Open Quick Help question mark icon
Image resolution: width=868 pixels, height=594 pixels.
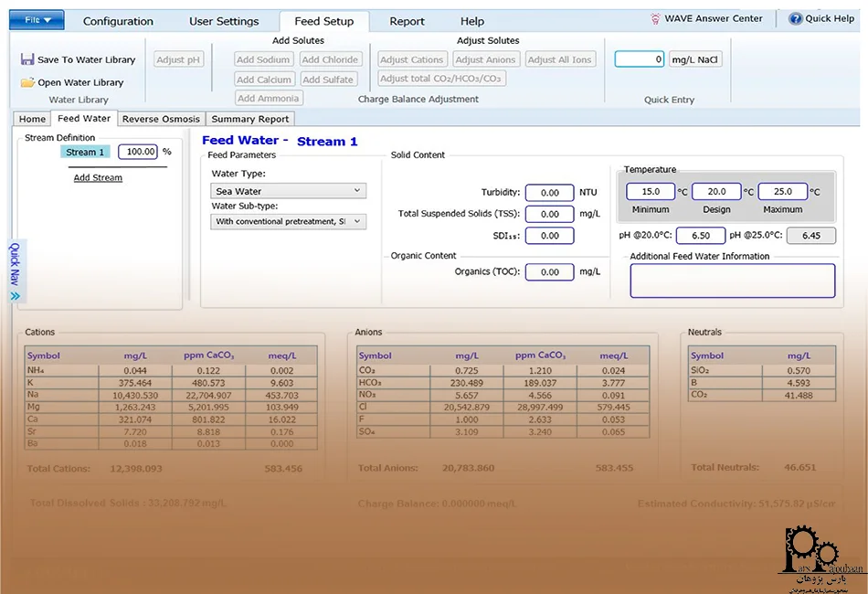pos(795,18)
